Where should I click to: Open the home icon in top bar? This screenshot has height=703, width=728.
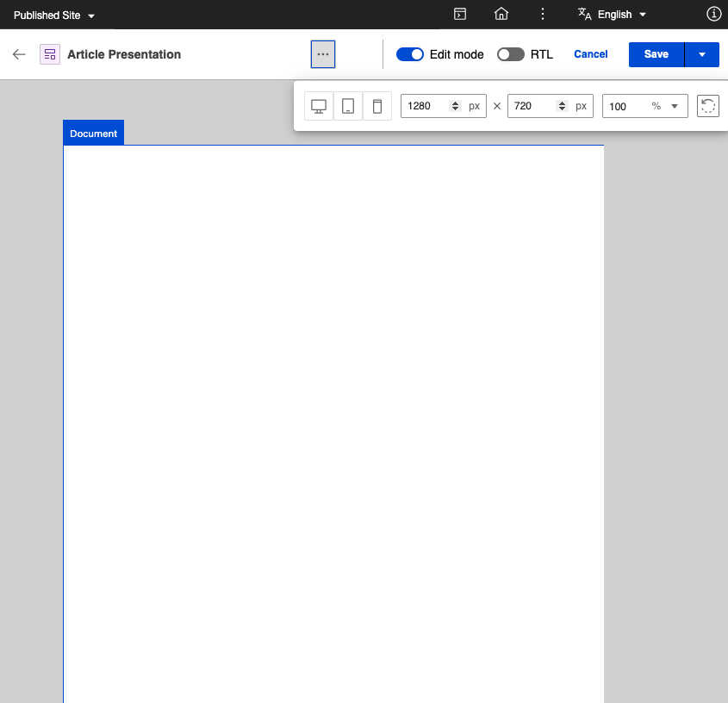click(x=501, y=14)
